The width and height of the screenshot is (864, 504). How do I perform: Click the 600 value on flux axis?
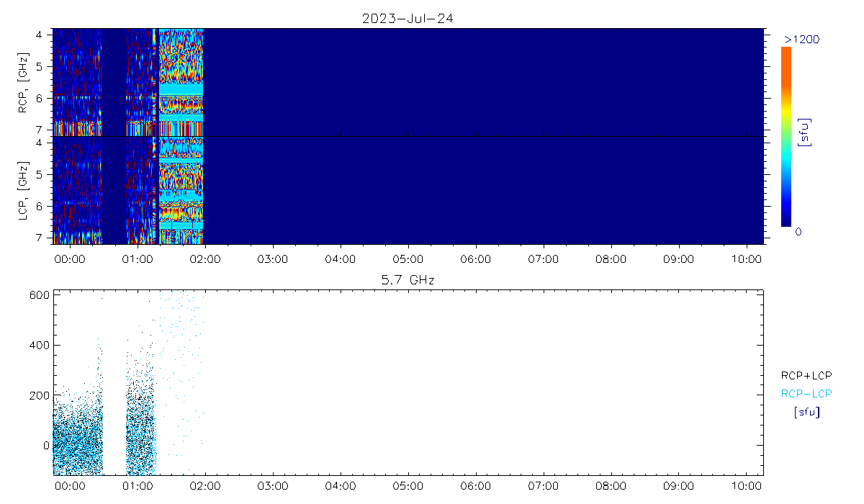(x=39, y=294)
